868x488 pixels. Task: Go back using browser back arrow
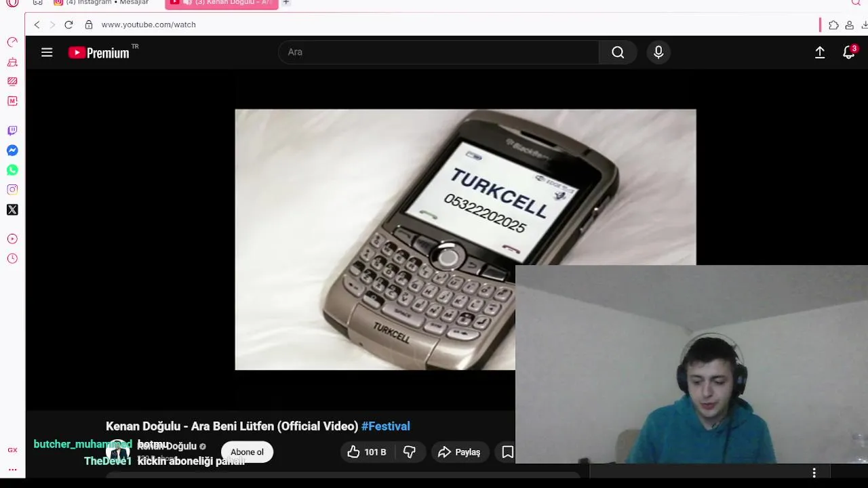coord(37,24)
